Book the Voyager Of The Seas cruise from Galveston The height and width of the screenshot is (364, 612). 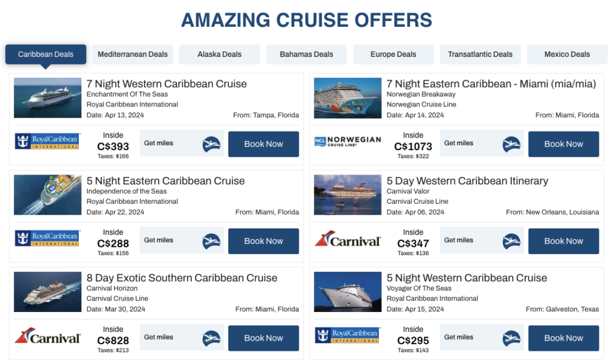pos(564,338)
